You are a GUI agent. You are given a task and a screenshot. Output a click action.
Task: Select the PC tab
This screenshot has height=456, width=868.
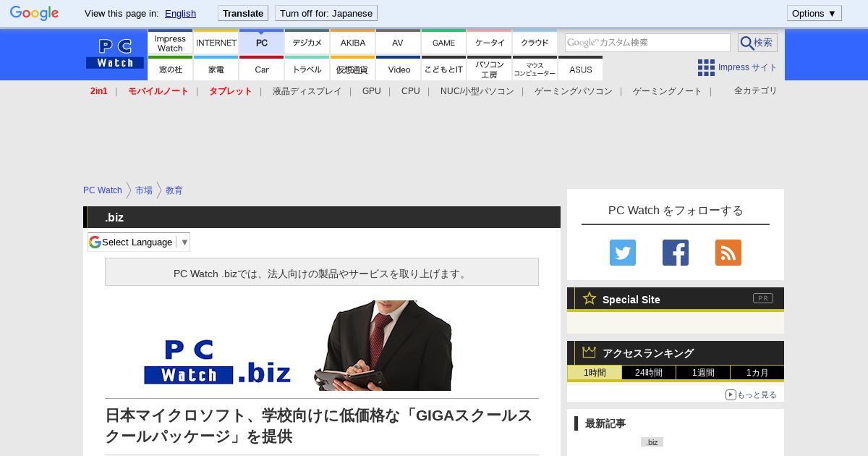(262, 43)
